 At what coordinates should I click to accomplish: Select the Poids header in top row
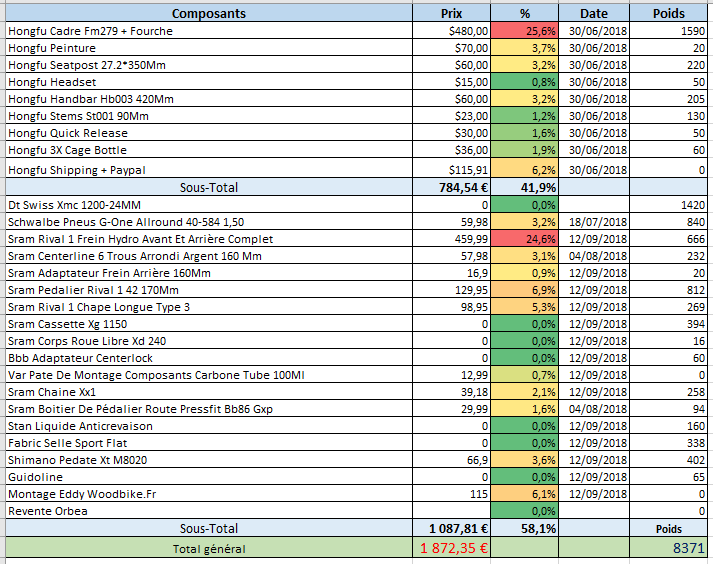click(x=668, y=13)
